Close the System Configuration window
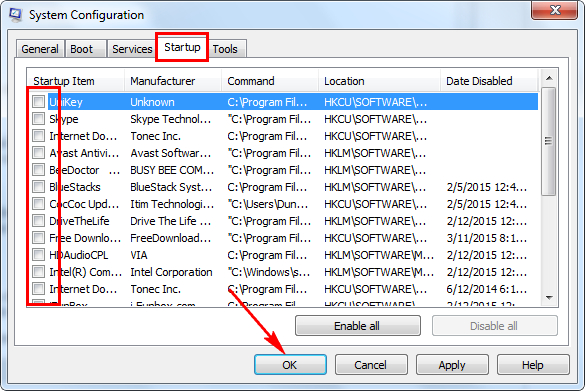Viewport: 585px width, 391px height. 555,10
